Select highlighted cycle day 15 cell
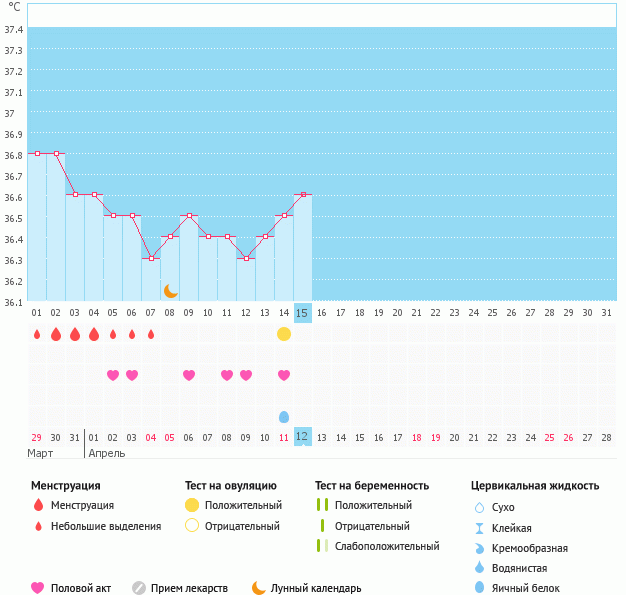 point(303,313)
